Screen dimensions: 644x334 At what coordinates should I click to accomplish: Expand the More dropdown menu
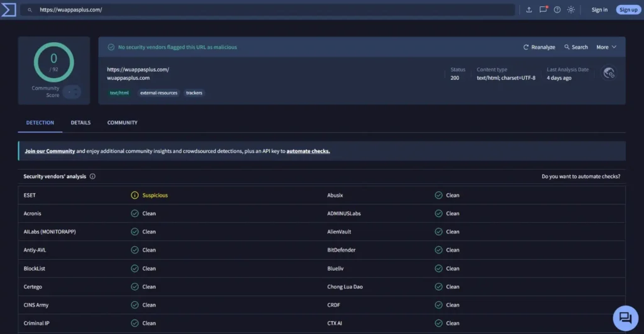(606, 47)
